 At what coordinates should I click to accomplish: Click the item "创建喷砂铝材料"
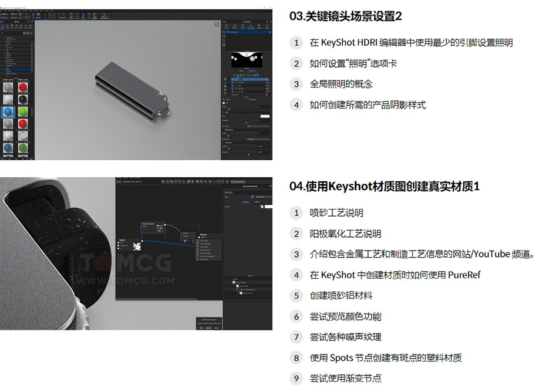click(341, 296)
